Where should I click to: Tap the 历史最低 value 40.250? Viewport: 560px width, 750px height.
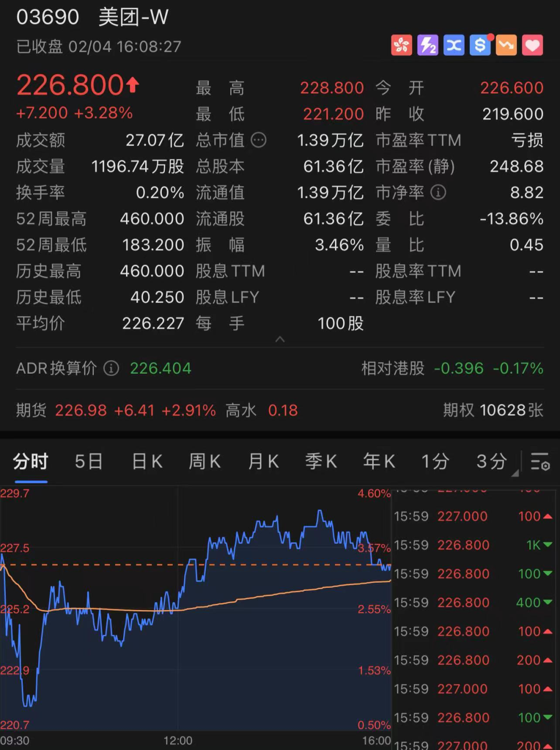[x=158, y=297]
